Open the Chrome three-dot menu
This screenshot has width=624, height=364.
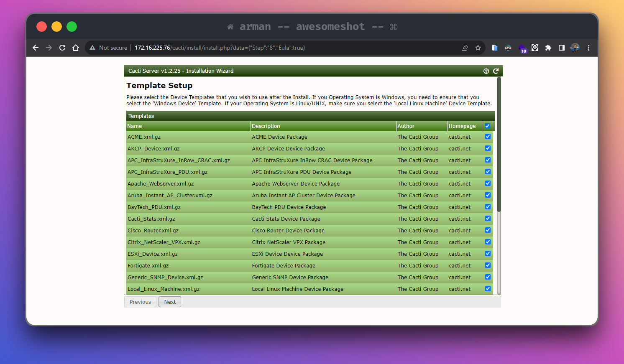click(x=588, y=48)
